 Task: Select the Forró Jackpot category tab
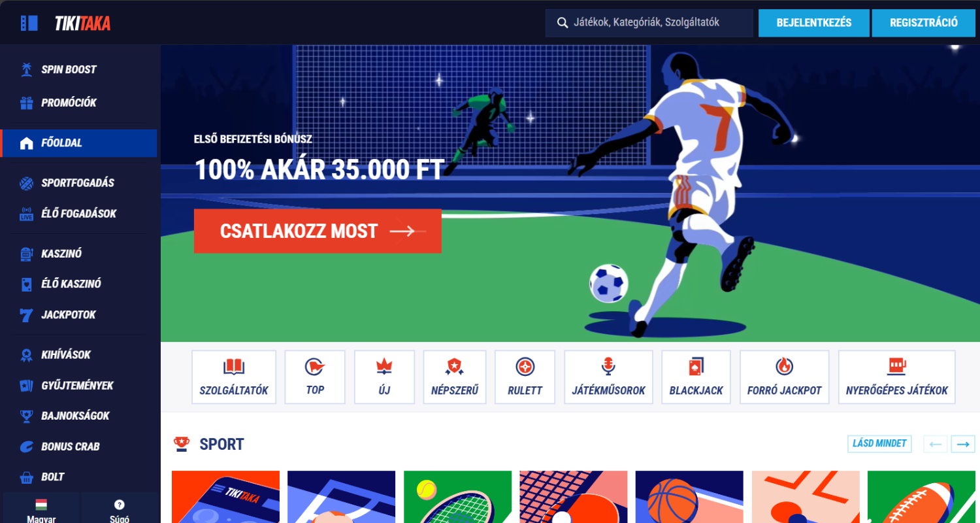(784, 377)
